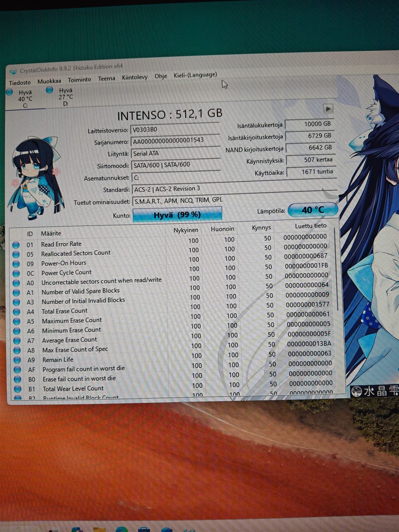Open the Teema menu

click(106, 78)
